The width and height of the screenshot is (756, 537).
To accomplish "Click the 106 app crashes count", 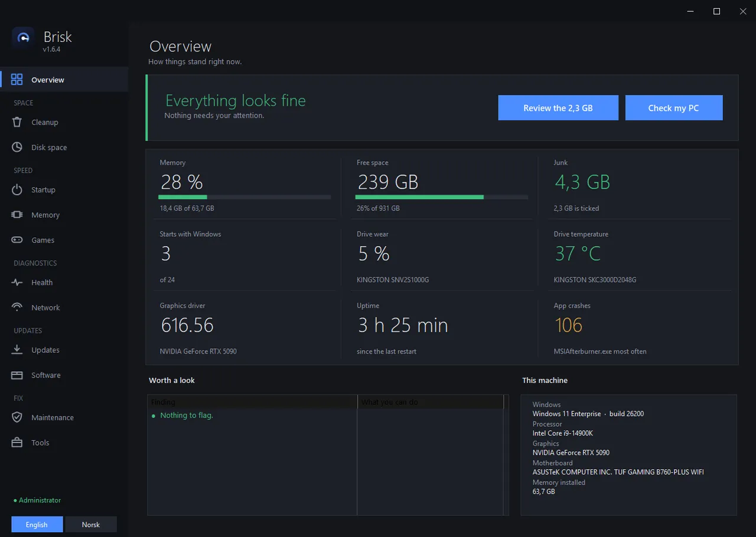I will (x=569, y=325).
